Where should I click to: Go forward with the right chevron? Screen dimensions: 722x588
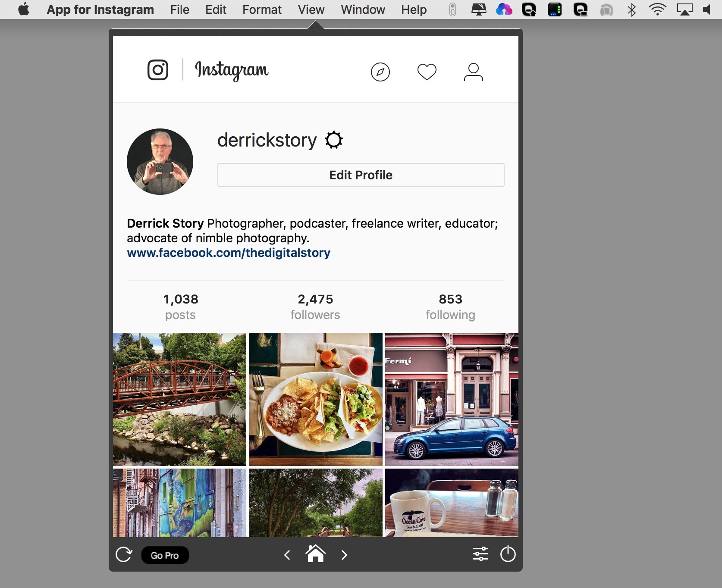(x=344, y=555)
